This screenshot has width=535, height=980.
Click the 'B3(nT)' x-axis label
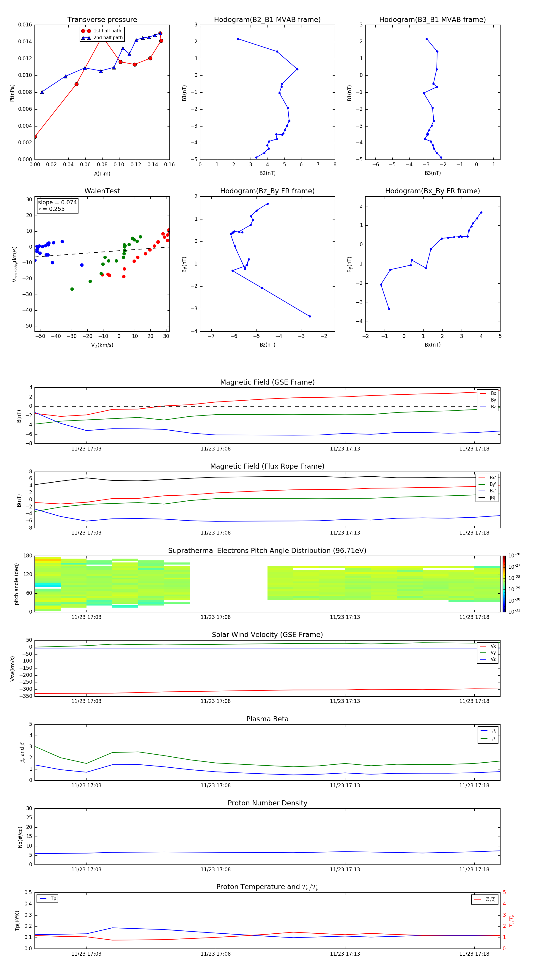pyautogui.click(x=432, y=173)
